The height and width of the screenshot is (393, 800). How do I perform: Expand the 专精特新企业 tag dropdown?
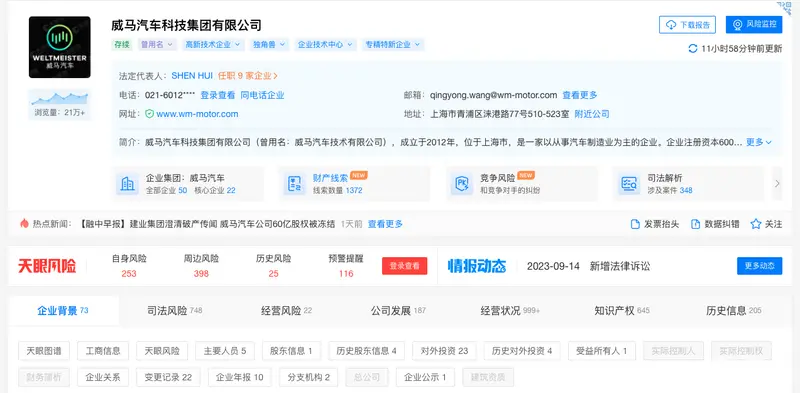393,44
